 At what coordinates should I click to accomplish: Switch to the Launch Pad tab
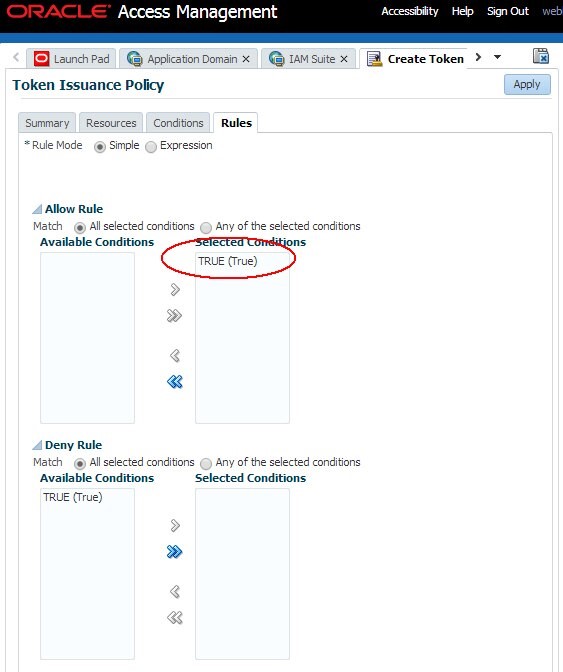(71, 59)
